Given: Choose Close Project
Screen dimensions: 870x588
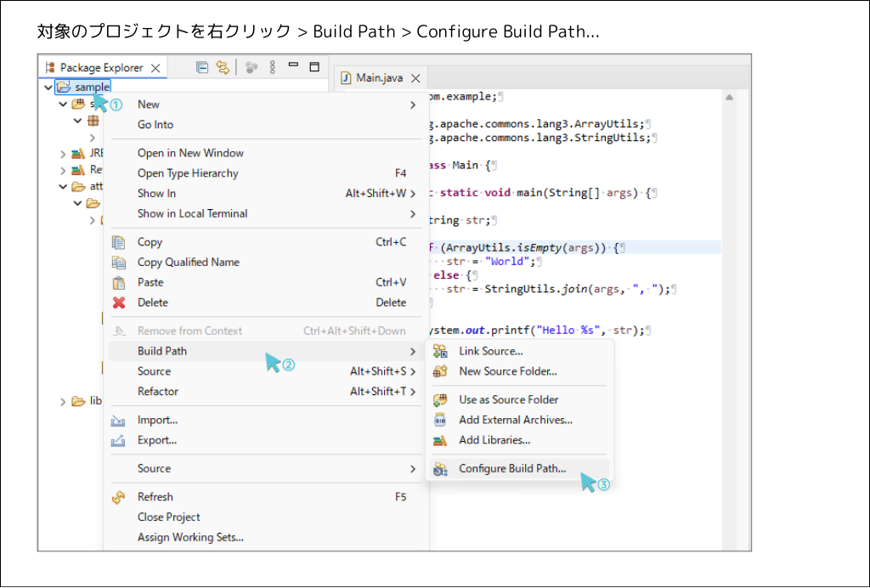Looking at the screenshot, I should tap(266, 517).
